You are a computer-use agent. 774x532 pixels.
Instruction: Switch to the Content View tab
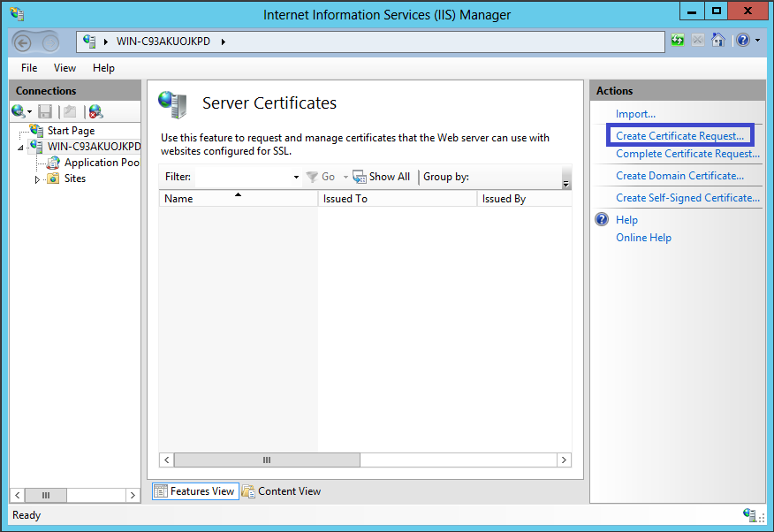pos(281,491)
